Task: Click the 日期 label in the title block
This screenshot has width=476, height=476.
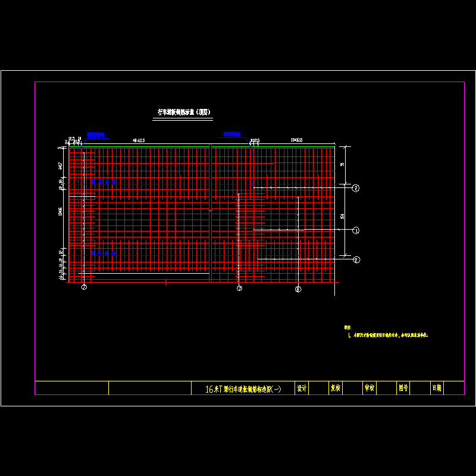Action: pyautogui.click(x=436, y=388)
